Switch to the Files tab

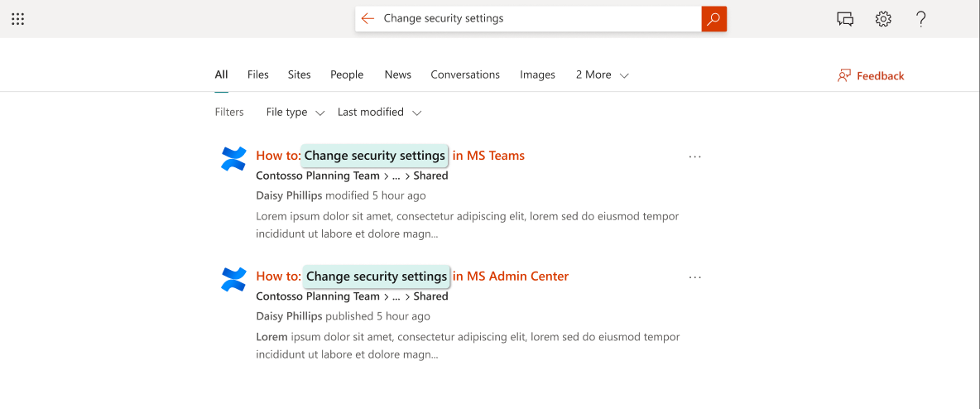tap(258, 75)
